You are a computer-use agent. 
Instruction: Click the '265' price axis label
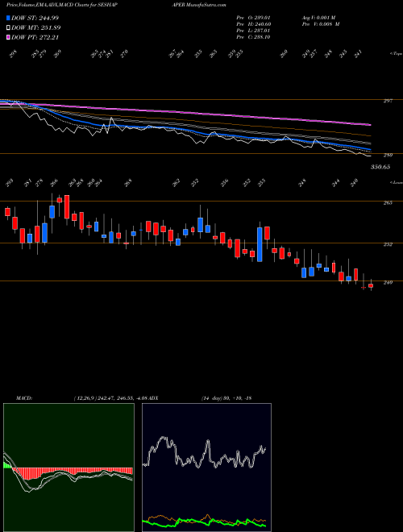click(388, 202)
